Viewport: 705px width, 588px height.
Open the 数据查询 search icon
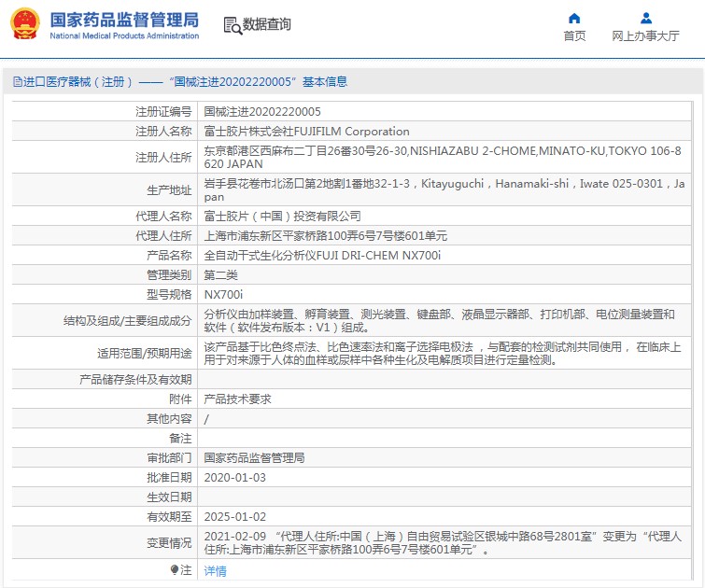pos(233,25)
